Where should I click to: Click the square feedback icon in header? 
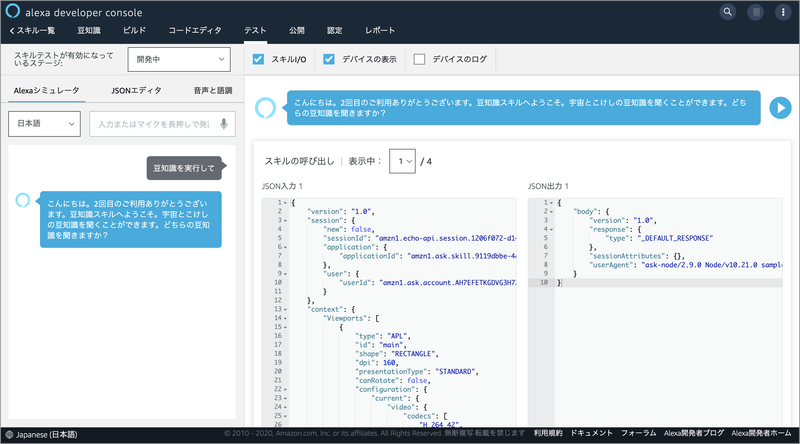[x=756, y=12]
